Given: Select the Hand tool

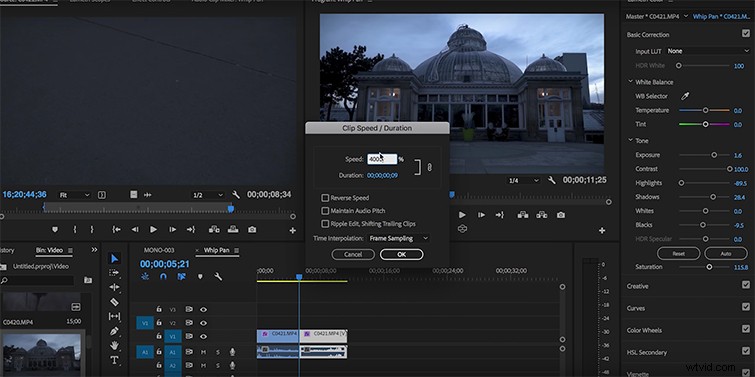Looking at the screenshot, I should 114,345.
